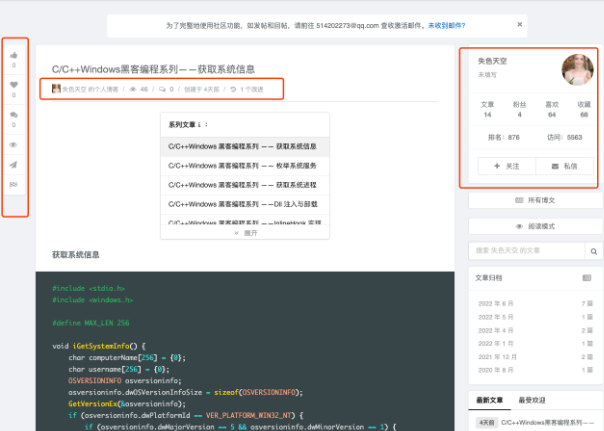Open comments via the sidebar chat icon
This screenshot has height=431, width=604.
(x=14, y=115)
